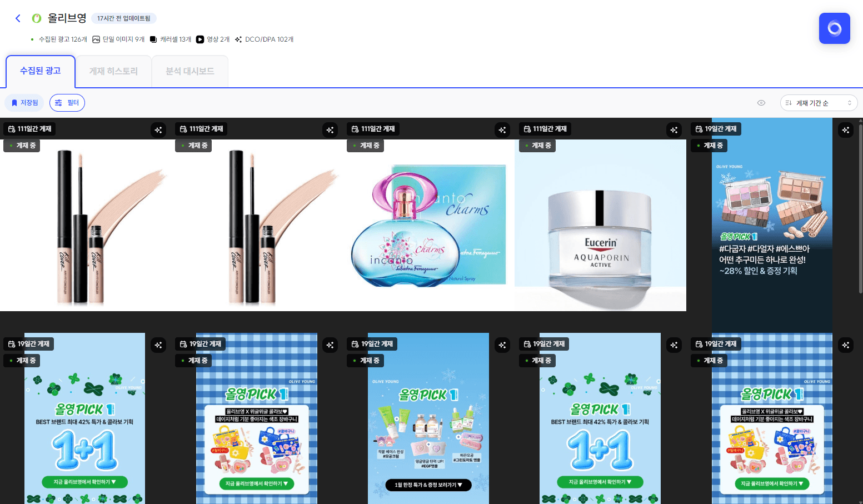Click DCO sparkle icon on skincare 올영PICK ad
Screen dimensions: 863x504
click(502, 345)
